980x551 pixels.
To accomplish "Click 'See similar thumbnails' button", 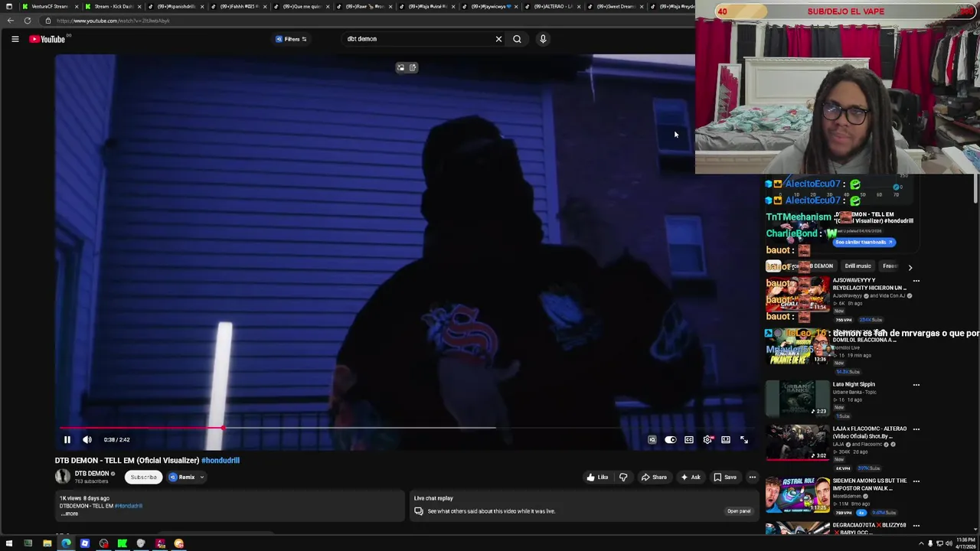I will tap(864, 243).
